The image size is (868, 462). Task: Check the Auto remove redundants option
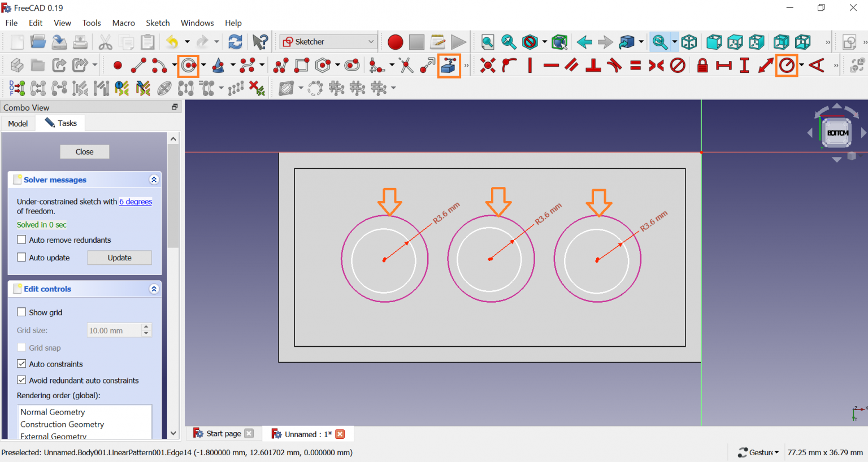tap(22, 240)
